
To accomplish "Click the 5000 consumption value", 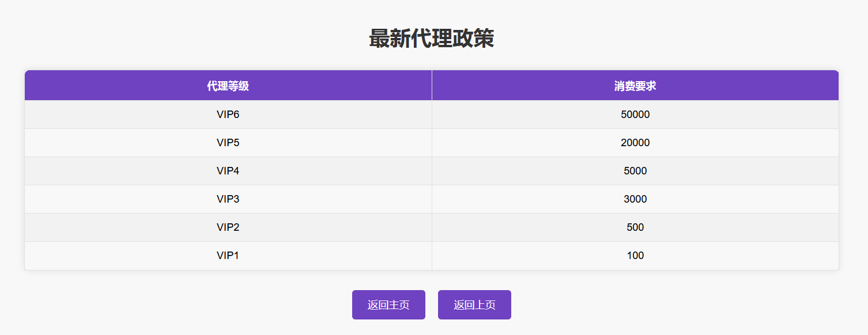I will click(635, 170).
